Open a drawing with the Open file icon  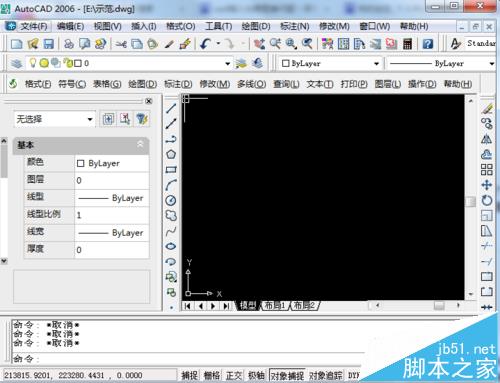(33, 44)
